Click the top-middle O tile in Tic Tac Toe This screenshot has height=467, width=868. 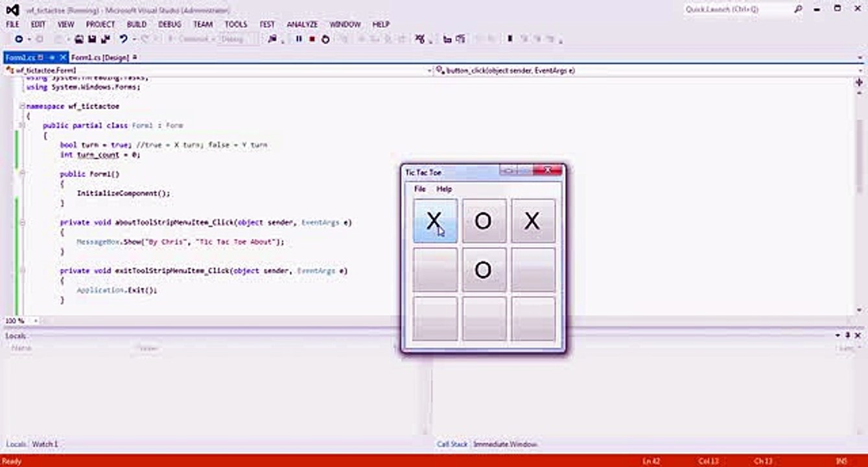484,221
